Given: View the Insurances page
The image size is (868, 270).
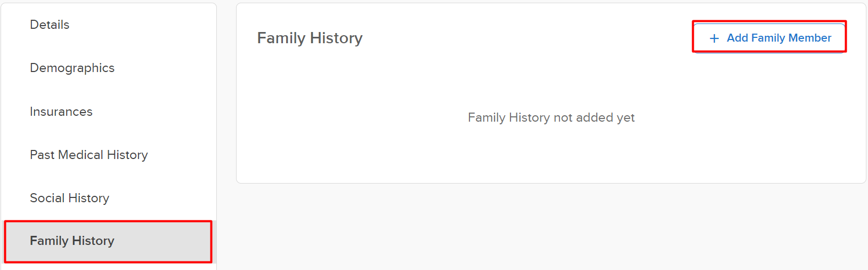Looking at the screenshot, I should tap(61, 112).
